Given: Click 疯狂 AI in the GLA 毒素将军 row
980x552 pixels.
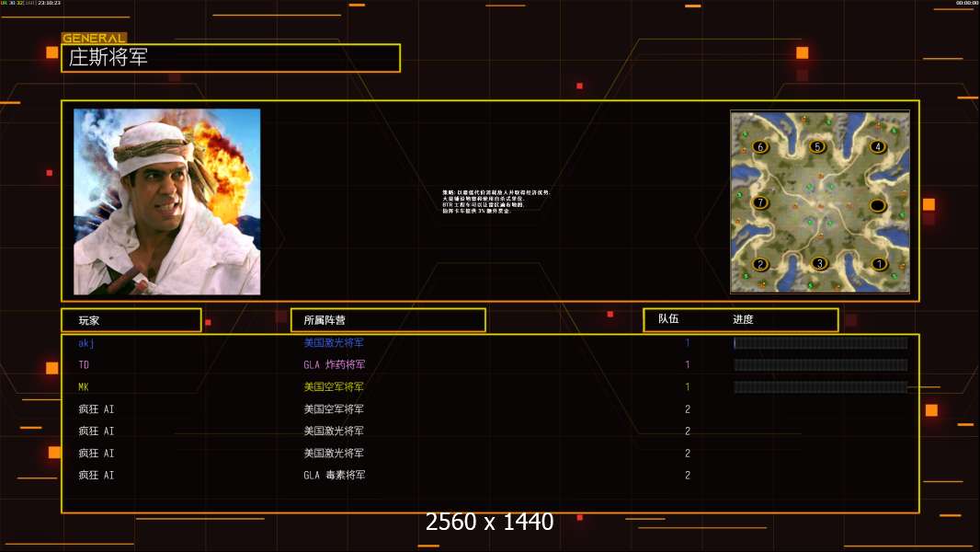Looking at the screenshot, I should (97, 475).
